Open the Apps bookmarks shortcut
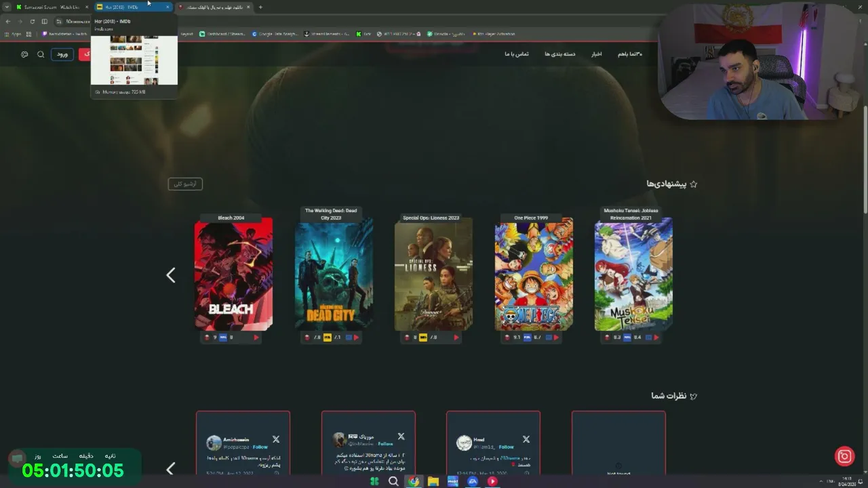The width and height of the screenshot is (868, 488). click(13, 34)
